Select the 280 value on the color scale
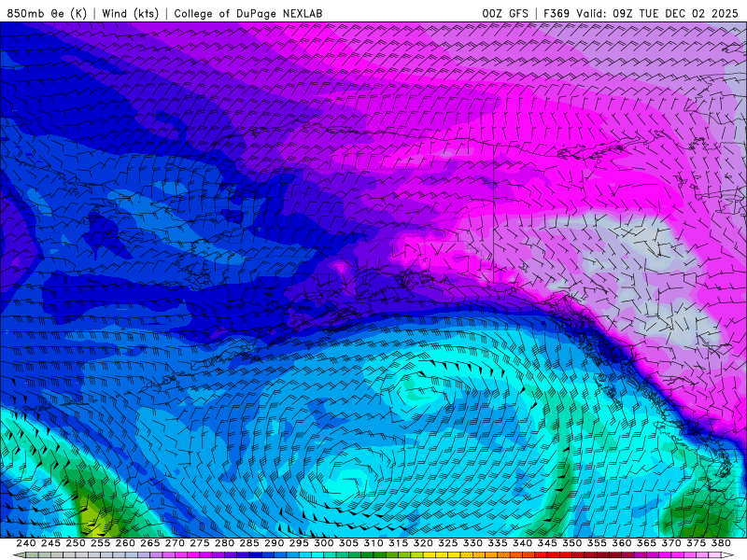Viewport: 747px width, 560px height. tap(224, 543)
